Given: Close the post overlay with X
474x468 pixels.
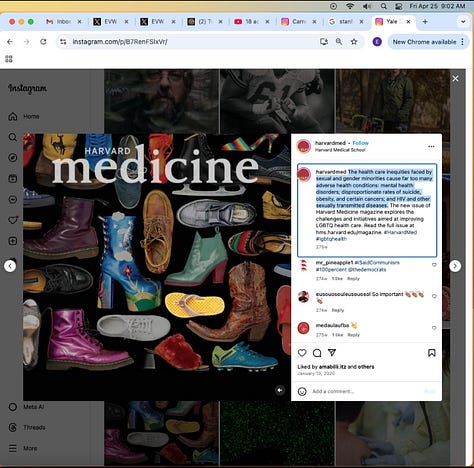Looking at the screenshot, I should [455, 78].
